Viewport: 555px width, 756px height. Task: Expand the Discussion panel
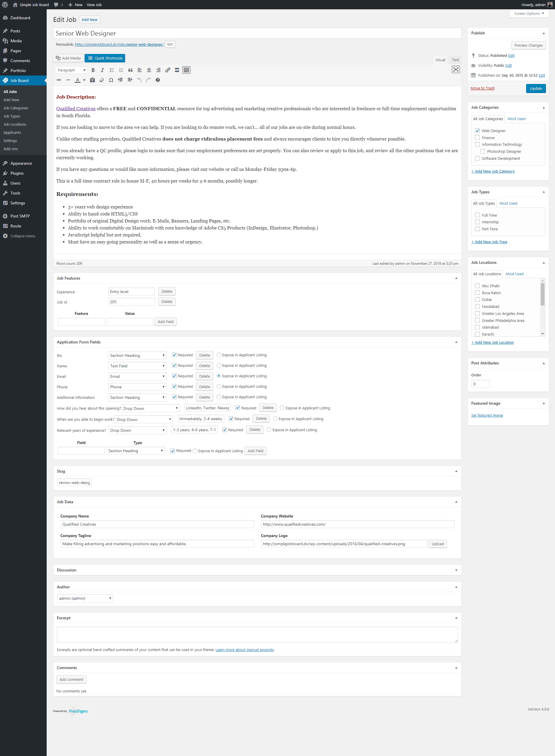click(456, 570)
